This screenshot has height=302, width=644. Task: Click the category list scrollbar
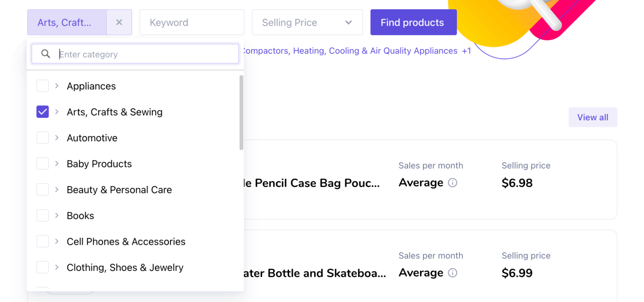click(241, 113)
